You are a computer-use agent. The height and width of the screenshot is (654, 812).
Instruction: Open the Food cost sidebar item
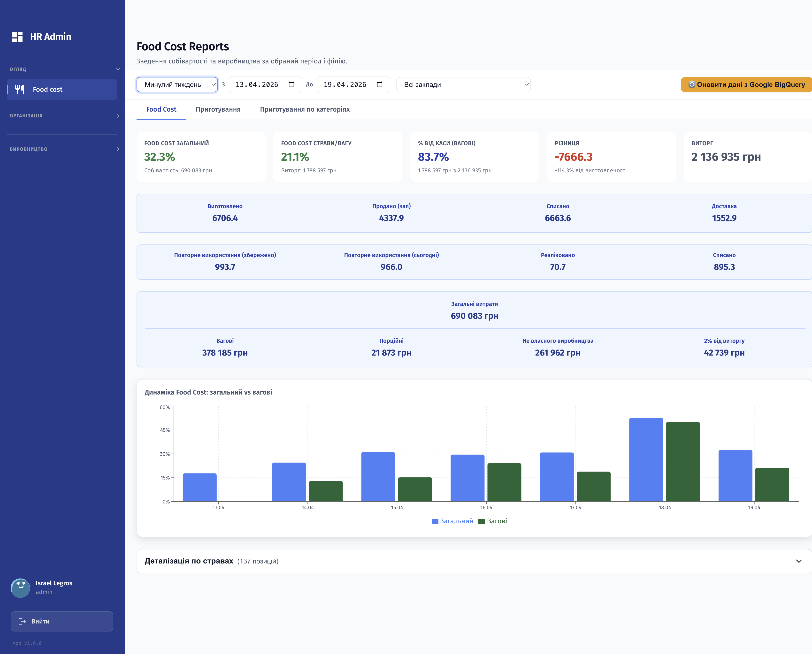tap(62, 89)
